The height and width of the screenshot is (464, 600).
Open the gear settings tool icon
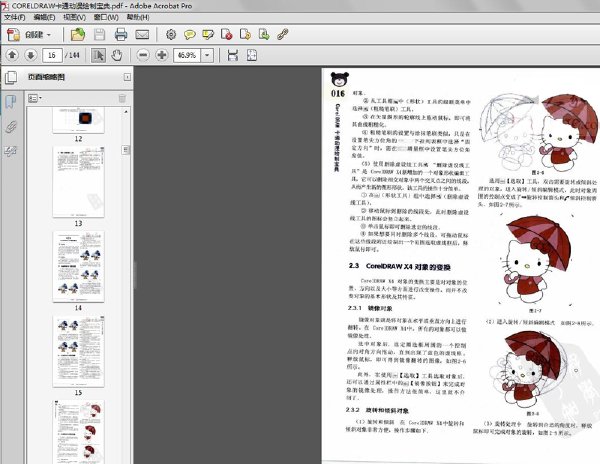[x=171, y=35]
